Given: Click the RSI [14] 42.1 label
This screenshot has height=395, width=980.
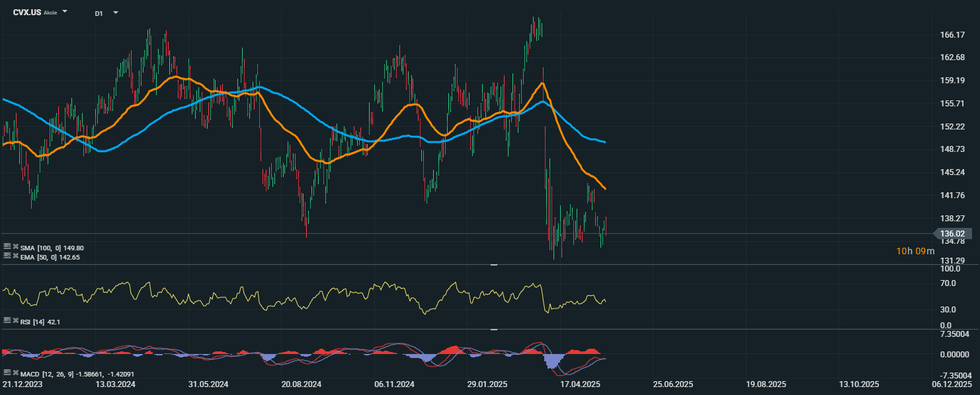Looking at the screenshot, I should [x=40, y=321].
